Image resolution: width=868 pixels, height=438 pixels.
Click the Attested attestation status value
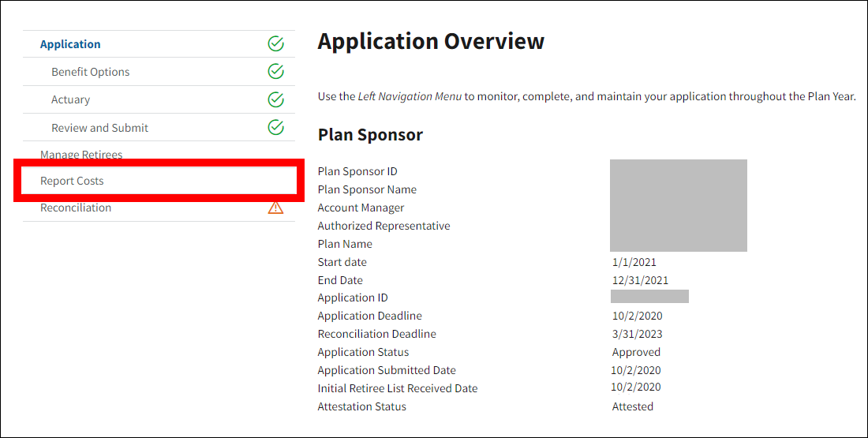(632, 406)
